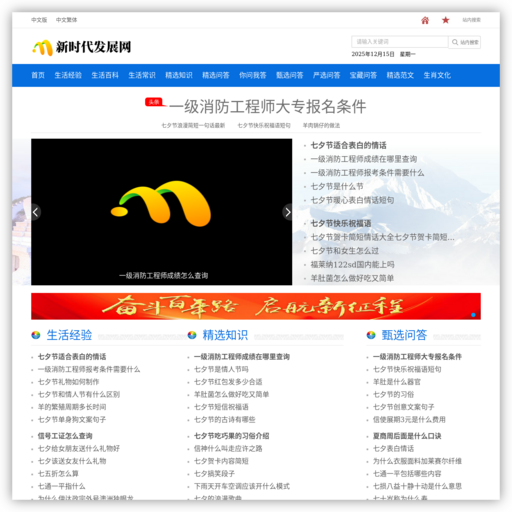Go to the 精选范文 nav item

pos(400,75)
